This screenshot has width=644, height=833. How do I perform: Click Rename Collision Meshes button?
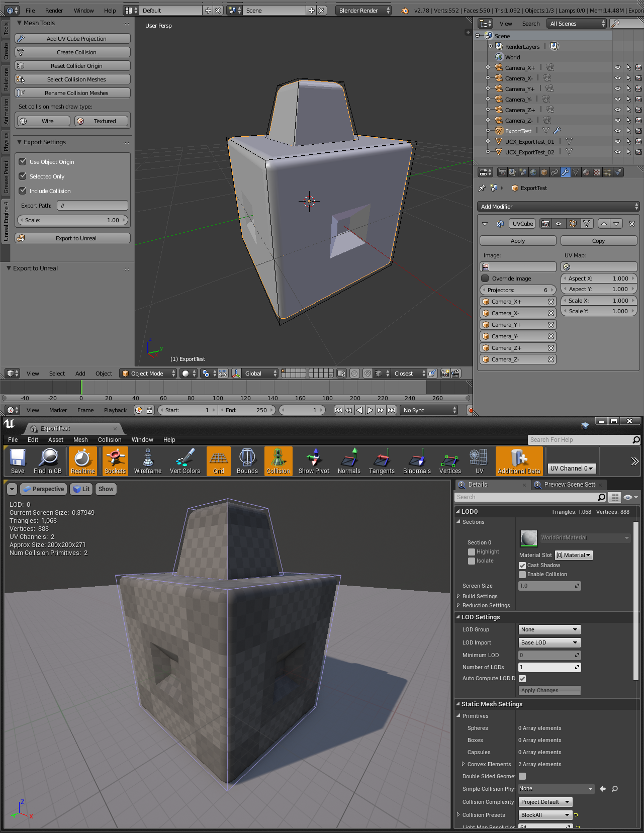[73, 93]
